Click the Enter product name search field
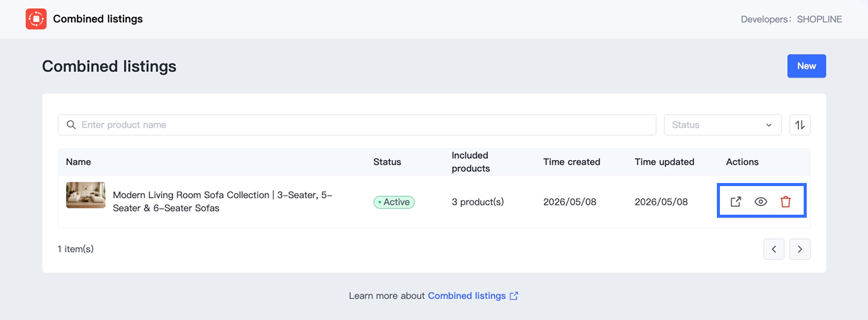The image size is (868, 320). pos(357,125)
